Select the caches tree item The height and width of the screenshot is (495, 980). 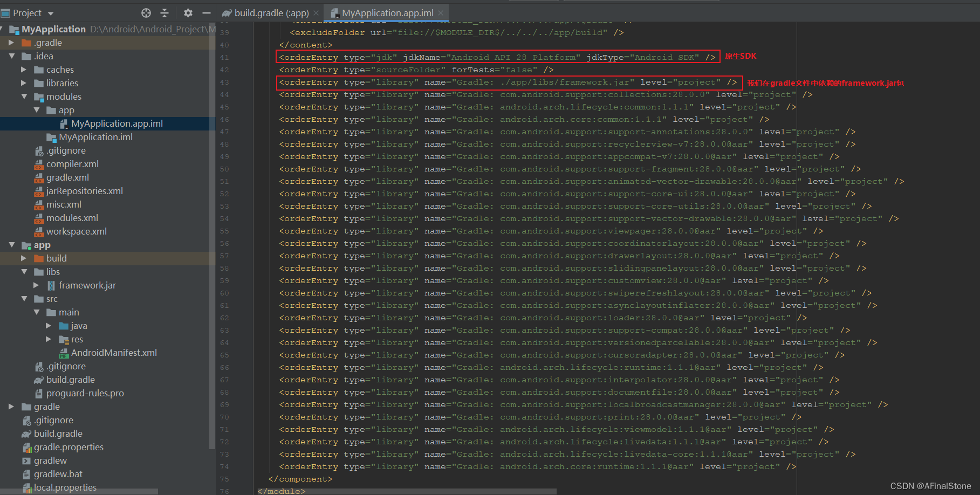pyautogui.click(x=60, y=70)
